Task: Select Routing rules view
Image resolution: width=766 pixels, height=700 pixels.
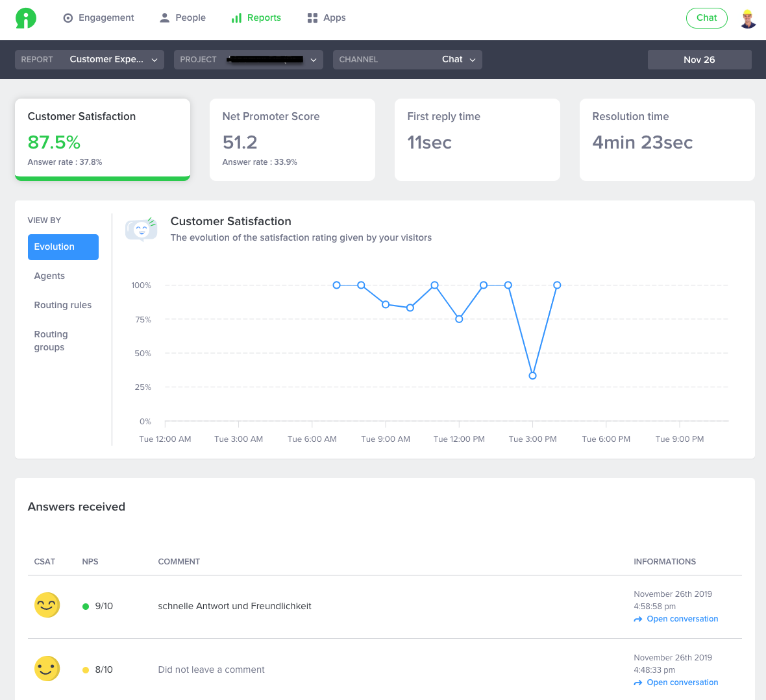Action: coord(63,305)
